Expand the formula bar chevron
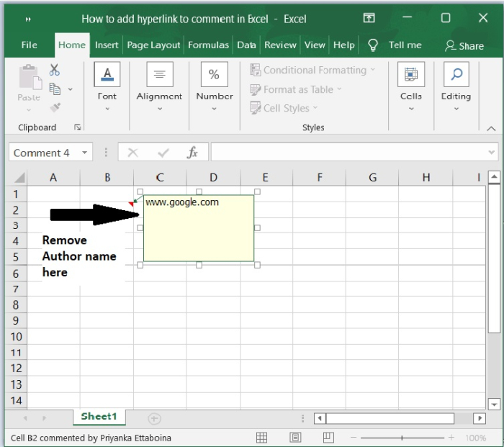Image resolution: width=504 pixels, height=447 pixels. (491, 153)
